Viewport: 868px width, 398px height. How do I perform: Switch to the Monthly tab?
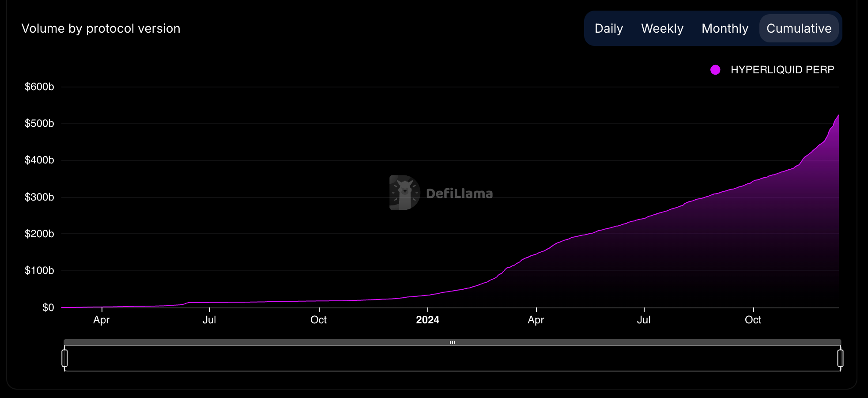[x=725, y=28]
